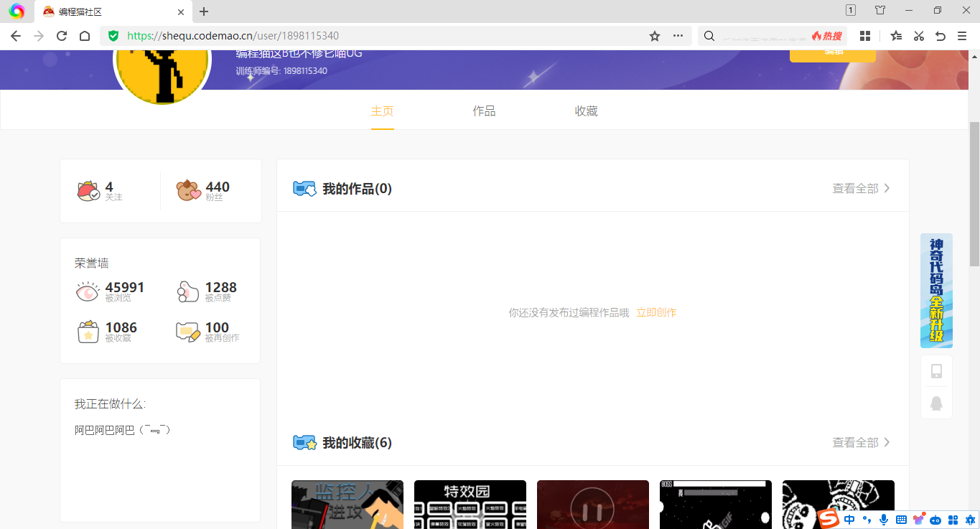The height and width of the screenshot is (529, 980).
Task: Switch to the 主页 tab
Action: tap(382, 111)
